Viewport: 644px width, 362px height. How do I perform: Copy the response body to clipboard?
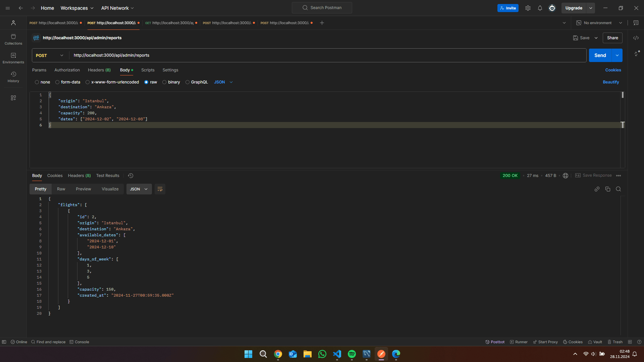tap(608, 189)
